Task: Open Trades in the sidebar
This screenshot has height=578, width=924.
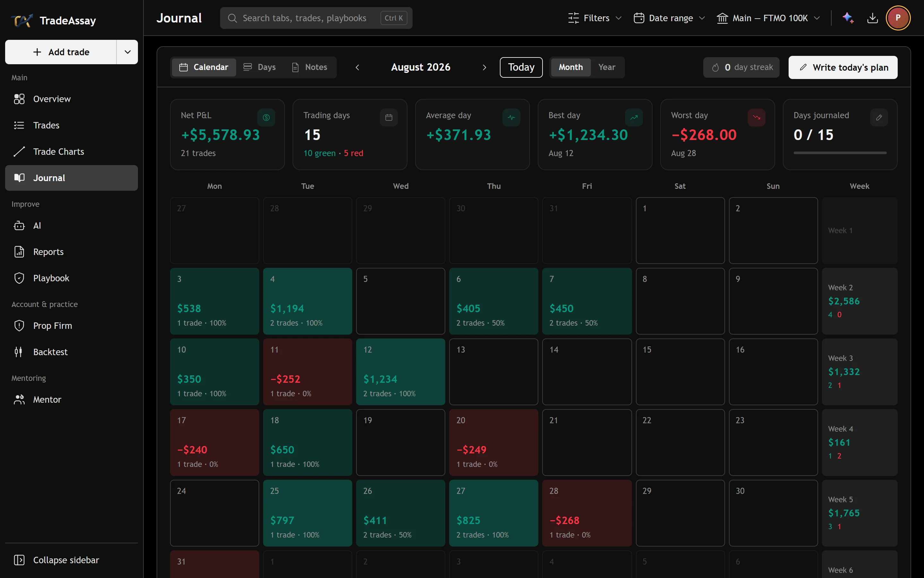Action: (x=72, y=125)
